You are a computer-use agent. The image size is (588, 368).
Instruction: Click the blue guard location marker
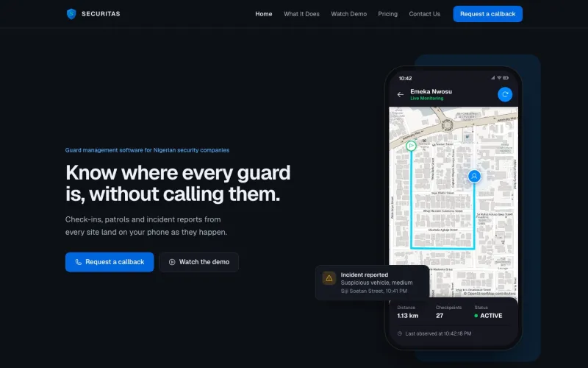(x=474, y=176)
